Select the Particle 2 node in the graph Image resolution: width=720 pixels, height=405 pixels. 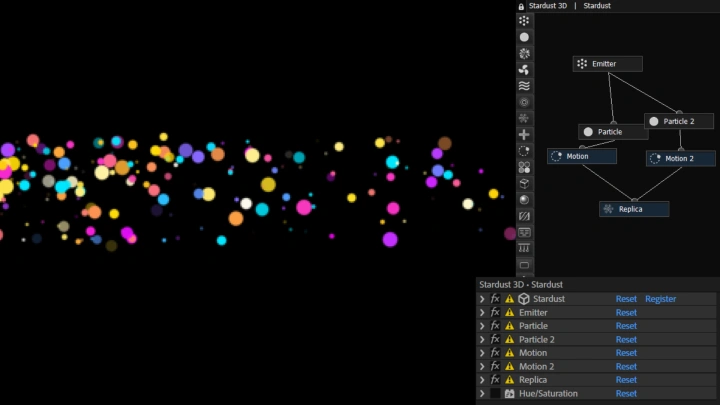(x=679, y=121)
